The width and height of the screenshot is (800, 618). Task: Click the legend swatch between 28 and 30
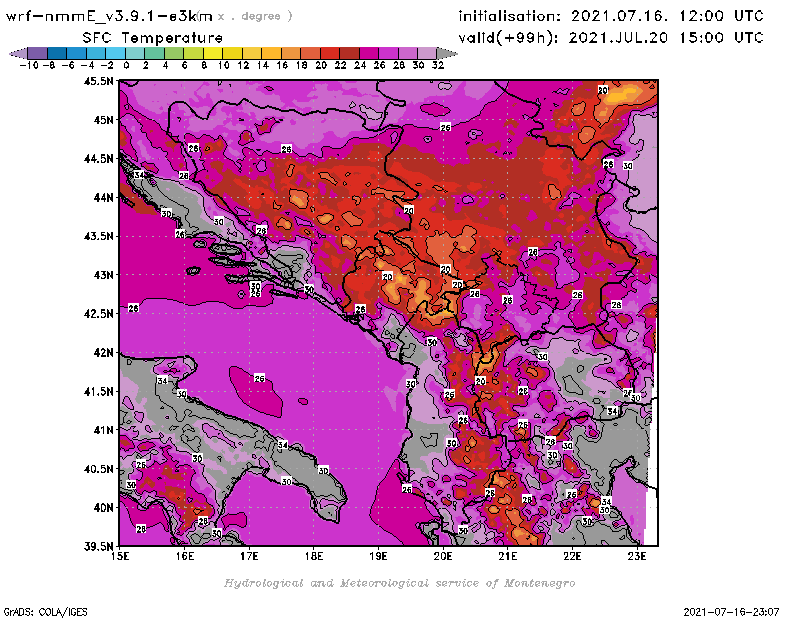(x=407, y=54)
